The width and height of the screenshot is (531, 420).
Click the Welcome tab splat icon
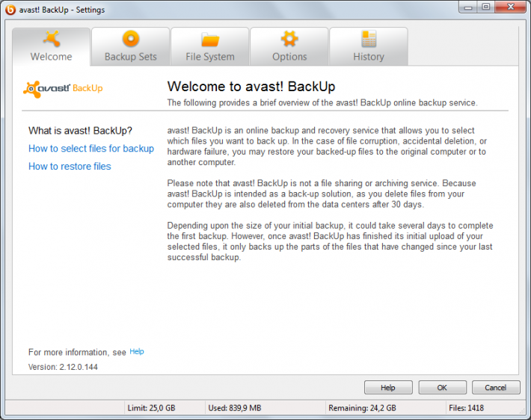(x=52, y=39)
